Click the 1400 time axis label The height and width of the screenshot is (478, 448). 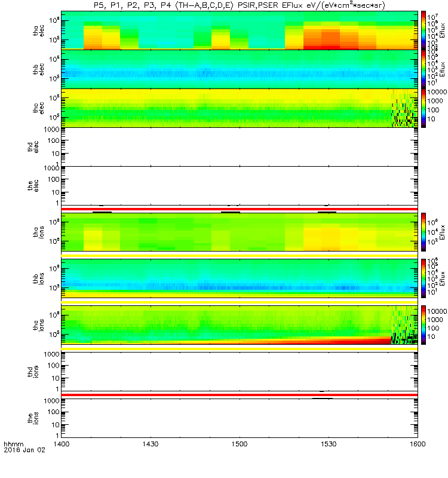click(62, 444)
